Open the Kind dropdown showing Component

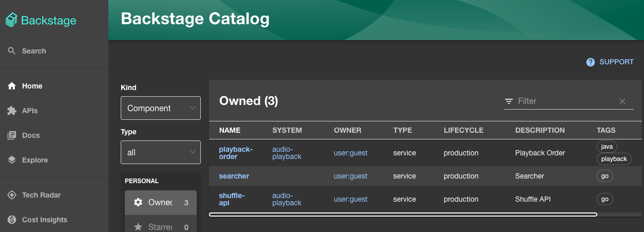point(161,108)
